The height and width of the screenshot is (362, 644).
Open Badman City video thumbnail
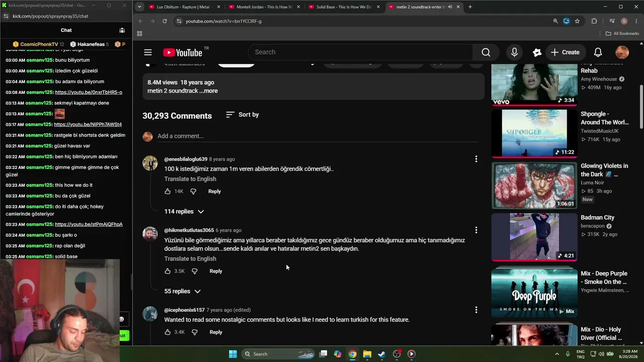(534, 237)
